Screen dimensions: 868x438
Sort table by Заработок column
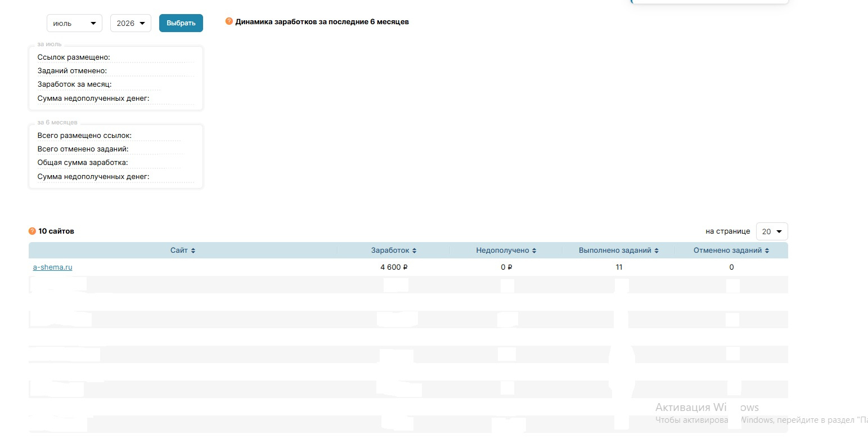click(394, 251)
